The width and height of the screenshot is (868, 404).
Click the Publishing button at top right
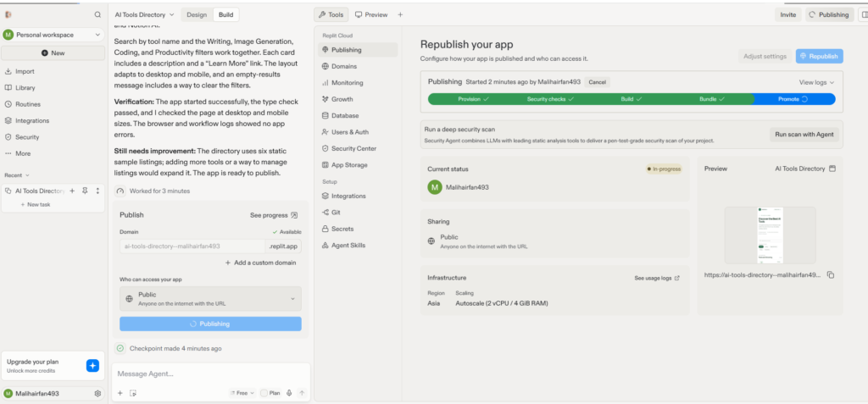[829, 15]
